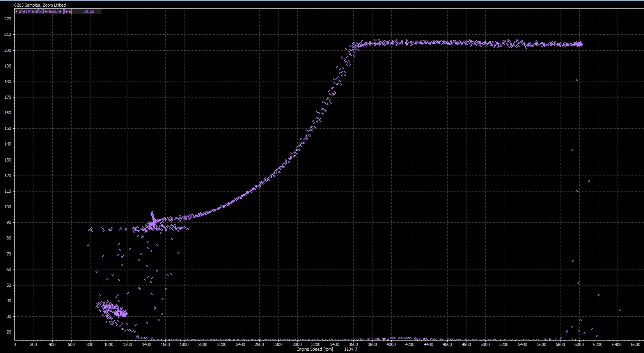The width and height of the screenshot is (644, 353).
Task: Click the 20 tick label on the pressure axis
Action: pos(9,332)
